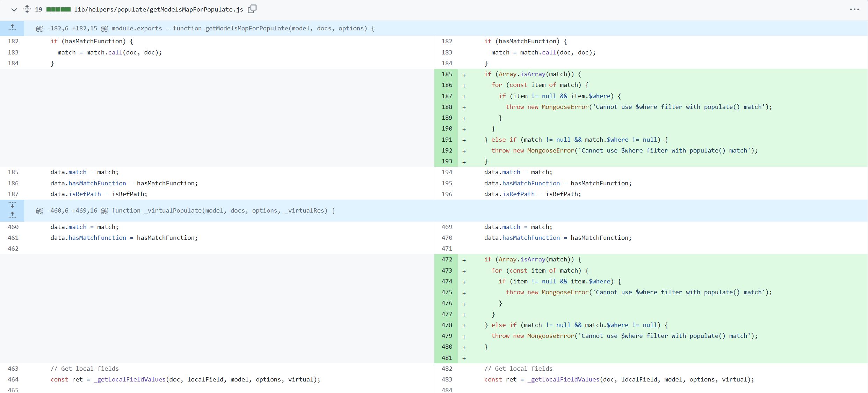This screenshot has height=393, width=868.
Task: Open the file options three-dot menu
Action: pos(854,9)
